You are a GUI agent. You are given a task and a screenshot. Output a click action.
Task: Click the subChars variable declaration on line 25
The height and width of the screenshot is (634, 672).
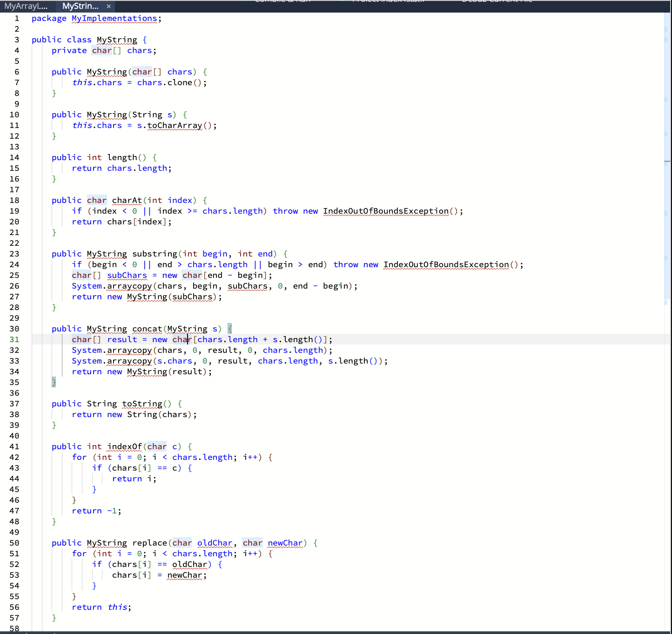point(127,275)
